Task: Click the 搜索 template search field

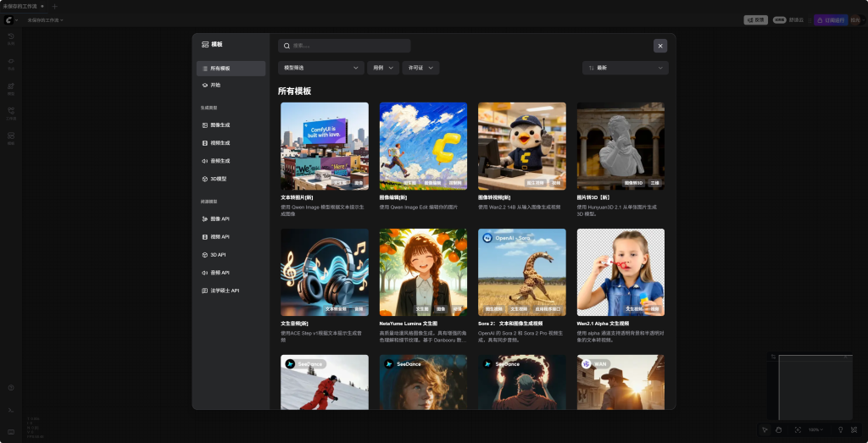Action: (345, 46)
